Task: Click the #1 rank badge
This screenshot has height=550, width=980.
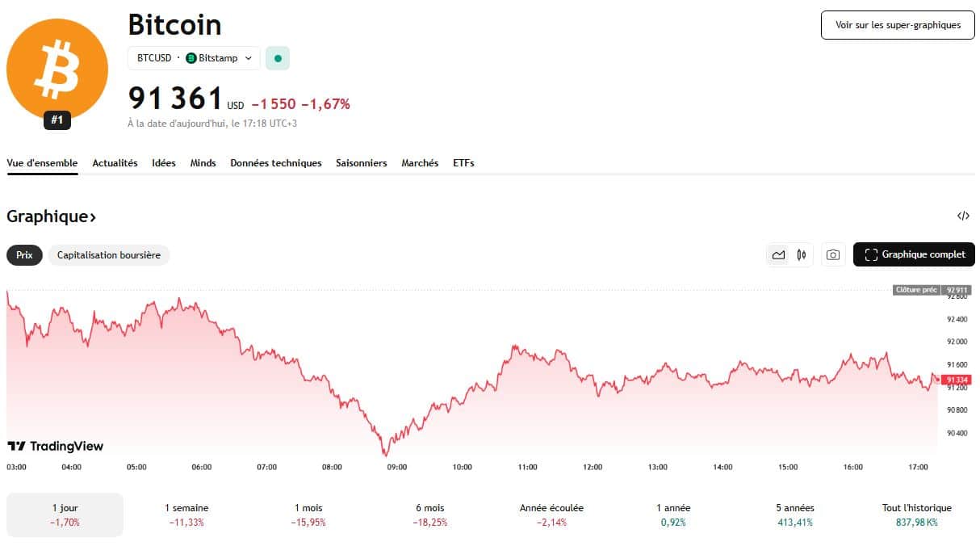Action: 57,121
